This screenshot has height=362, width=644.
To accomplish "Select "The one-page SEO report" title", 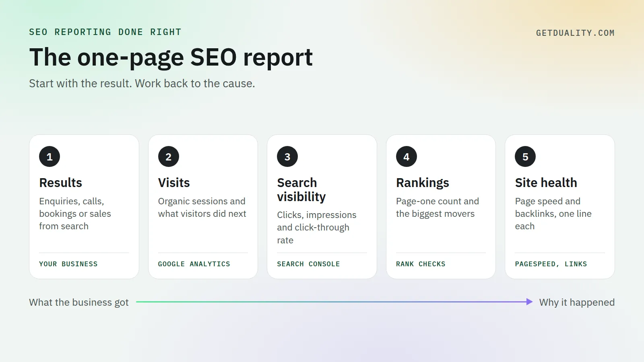I will click(171, 57).
